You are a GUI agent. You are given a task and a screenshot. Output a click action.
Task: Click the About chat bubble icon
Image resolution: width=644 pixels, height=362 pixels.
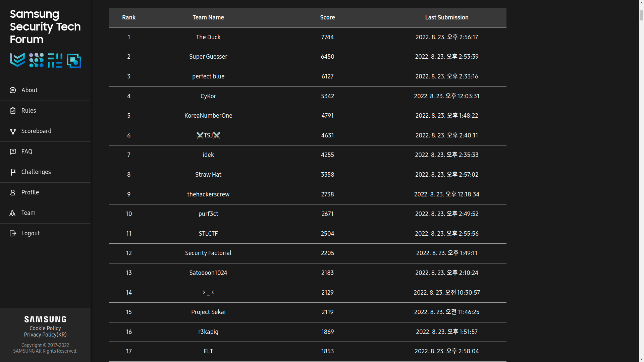click(13, 90)
